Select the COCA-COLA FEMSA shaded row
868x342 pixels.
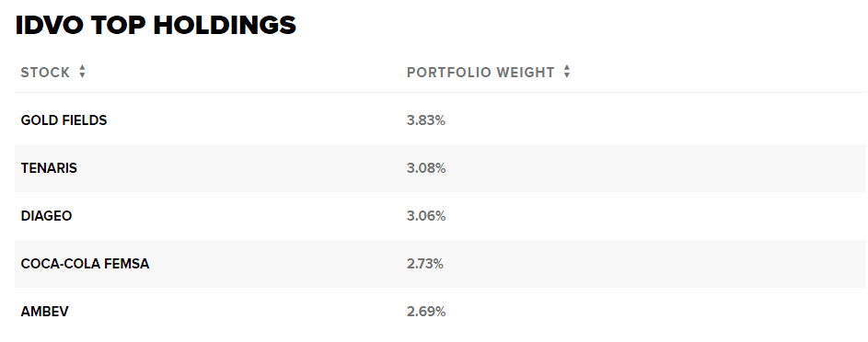[x=440, y=264]
